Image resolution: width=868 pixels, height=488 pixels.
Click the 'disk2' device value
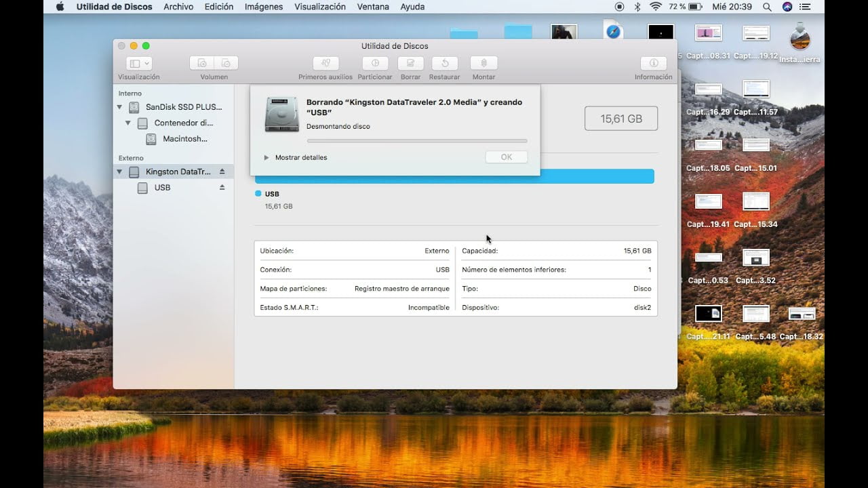click(x=642, y=308)
